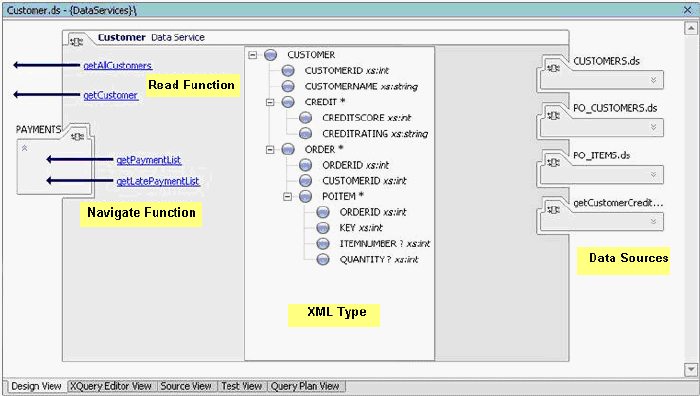Click the CUSTOMERS.ds data source icon
The image size is (700, 396).
554,68
